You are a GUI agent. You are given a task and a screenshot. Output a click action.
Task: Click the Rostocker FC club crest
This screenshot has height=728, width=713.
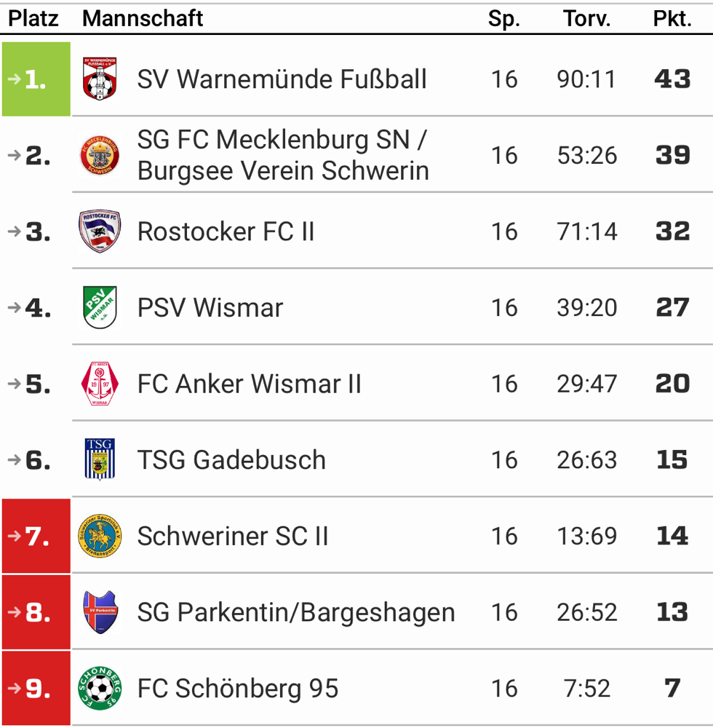(100, 232)
